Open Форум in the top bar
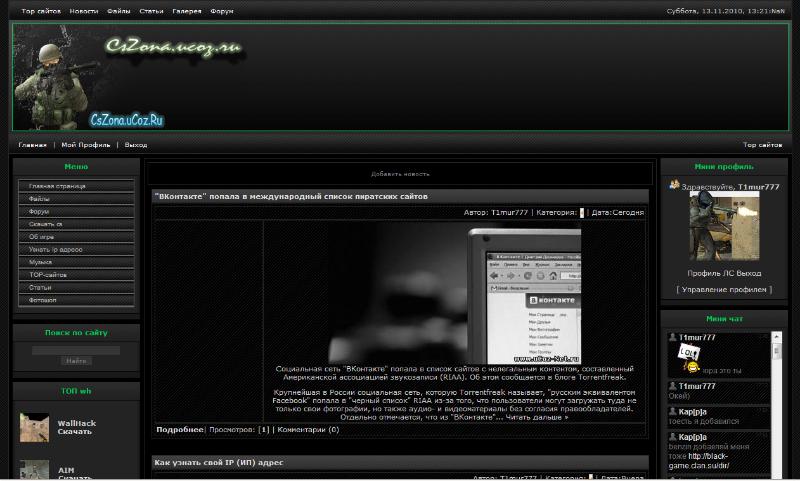The width and height of the screenshot is (800, 481). pos(221,11)
